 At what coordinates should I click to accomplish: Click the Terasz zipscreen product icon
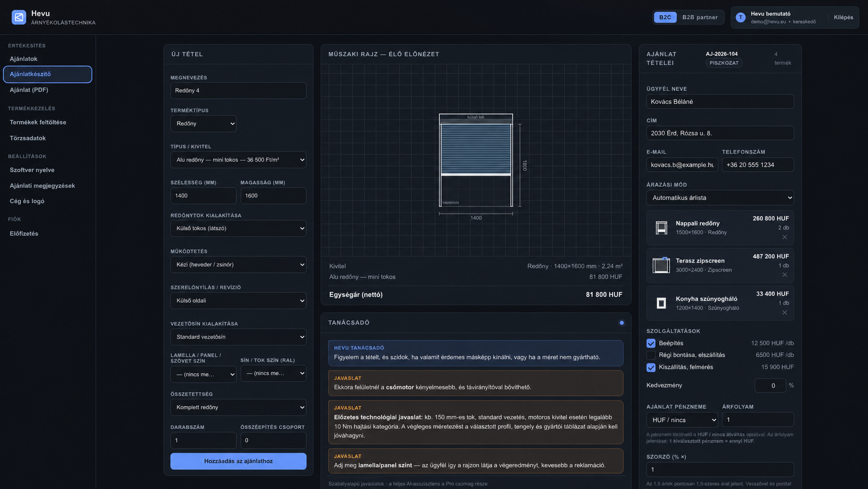point(661,265)
